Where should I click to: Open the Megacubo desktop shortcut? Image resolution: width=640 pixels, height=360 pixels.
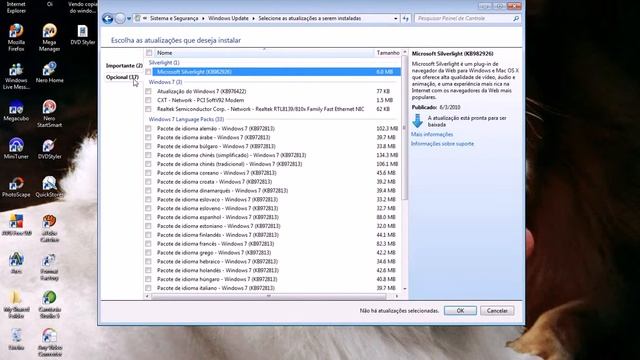pos(16,111)
